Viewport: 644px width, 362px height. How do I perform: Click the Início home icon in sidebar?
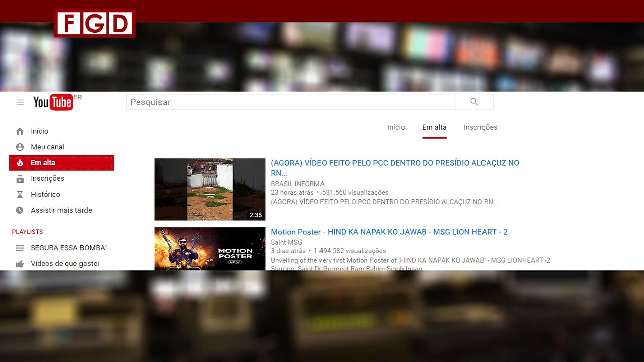pyautogui.click(x=20, y=131)
